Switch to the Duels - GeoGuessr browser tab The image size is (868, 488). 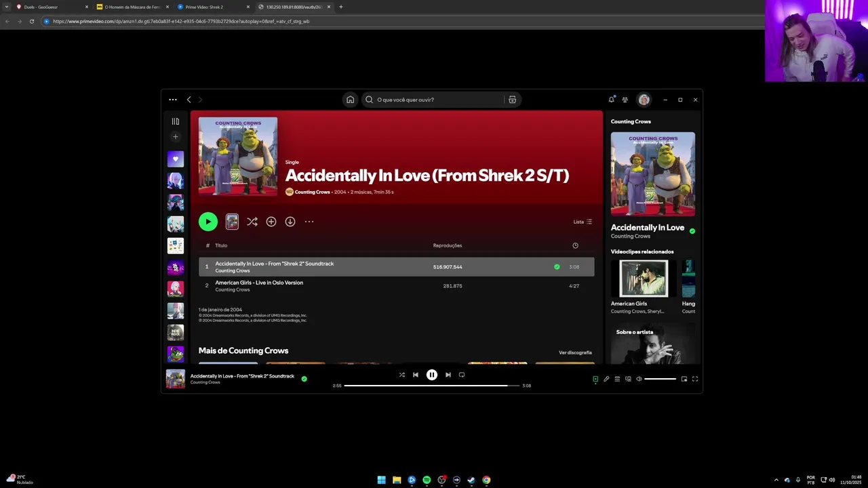click(52, 7)
